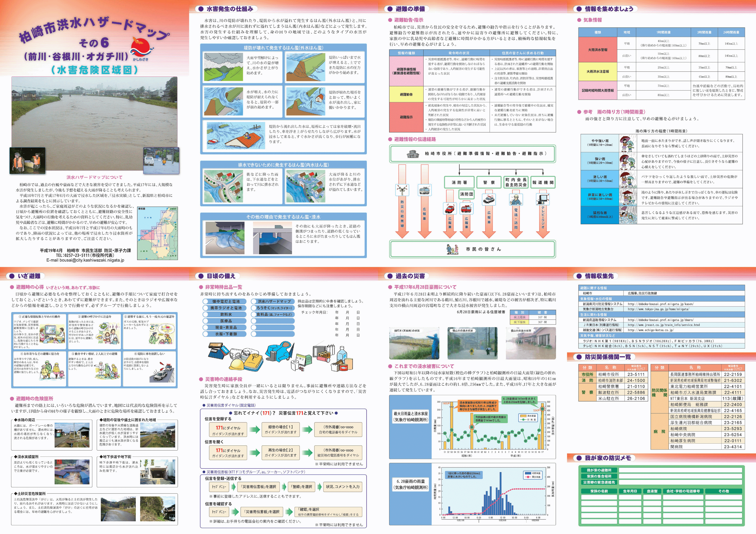Image resolution: width=756 pixels, height=534 pixels.
Task: Click the 「確認」を選択 step box
Action: tap(329, 512)
